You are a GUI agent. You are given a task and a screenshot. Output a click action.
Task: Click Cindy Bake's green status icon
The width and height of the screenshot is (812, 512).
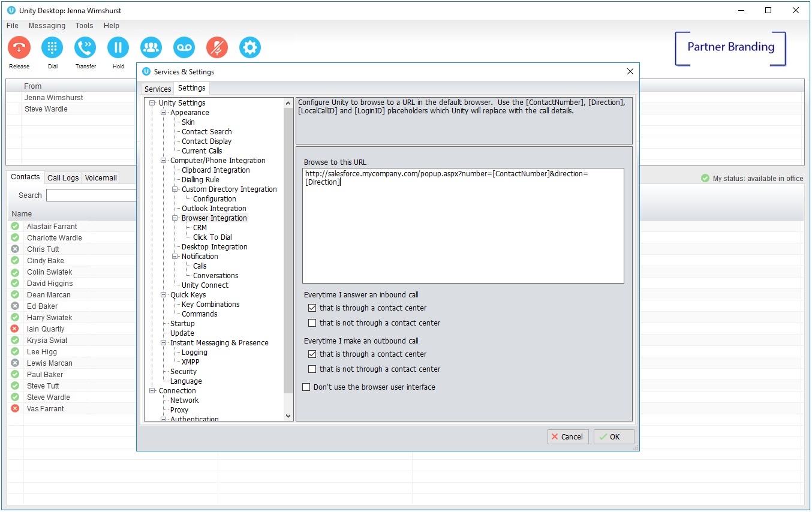[15, 260]
